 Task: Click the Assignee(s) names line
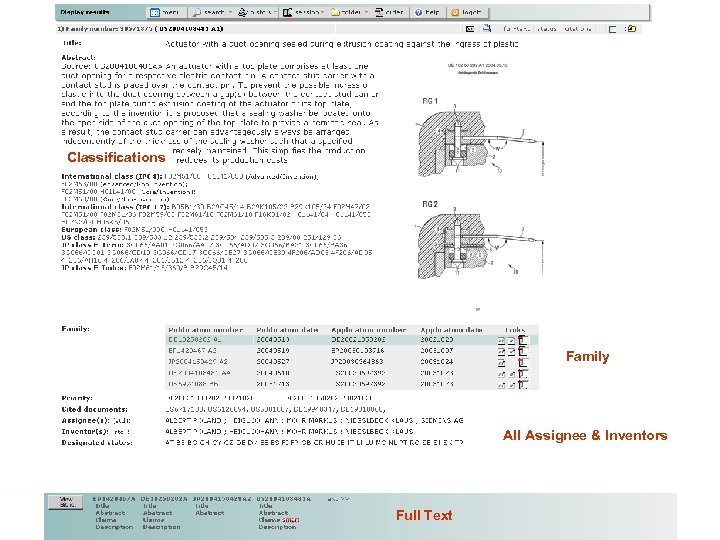click(314, 420)
